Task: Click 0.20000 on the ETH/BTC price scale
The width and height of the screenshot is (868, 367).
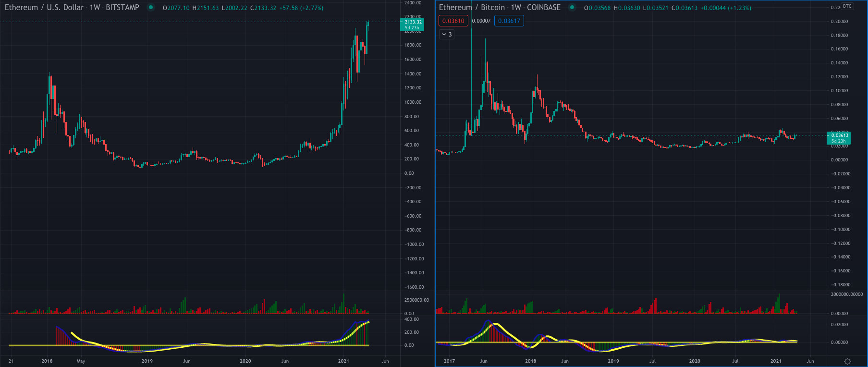Action: pos(839,22)
